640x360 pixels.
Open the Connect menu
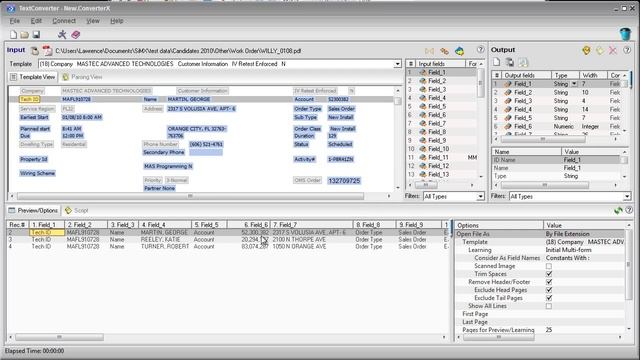[x=64, y=21]
